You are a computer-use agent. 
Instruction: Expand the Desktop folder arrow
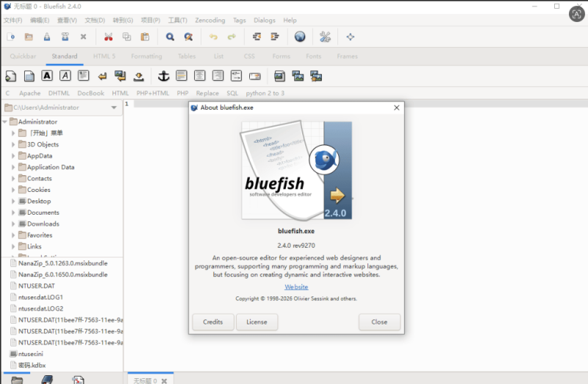(x=13, y=202)
